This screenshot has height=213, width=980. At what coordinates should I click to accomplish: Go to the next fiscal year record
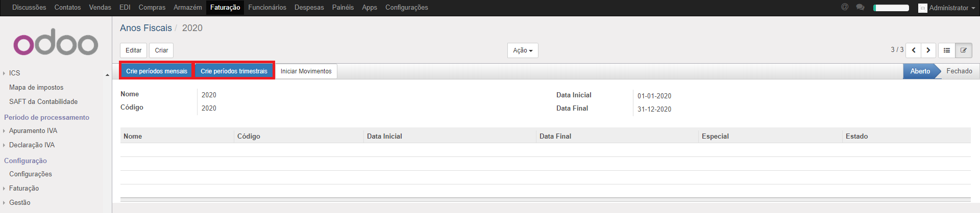[x=928, y=50]
